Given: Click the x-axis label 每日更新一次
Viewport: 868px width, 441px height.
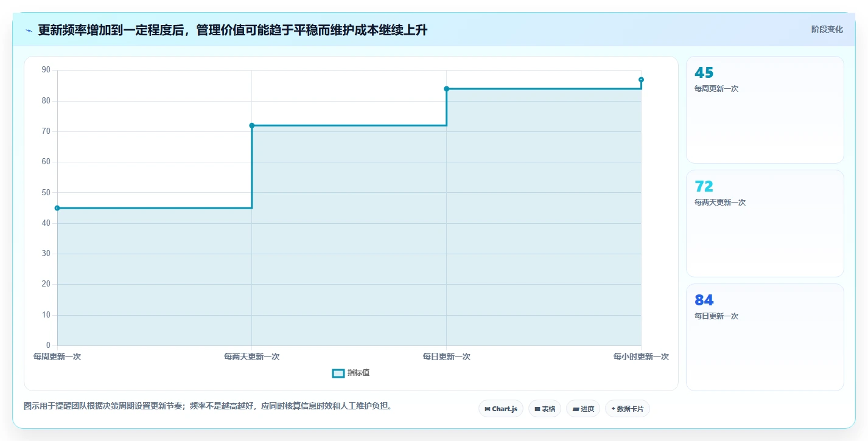Looking at the screenshot, I should (447, 356).
